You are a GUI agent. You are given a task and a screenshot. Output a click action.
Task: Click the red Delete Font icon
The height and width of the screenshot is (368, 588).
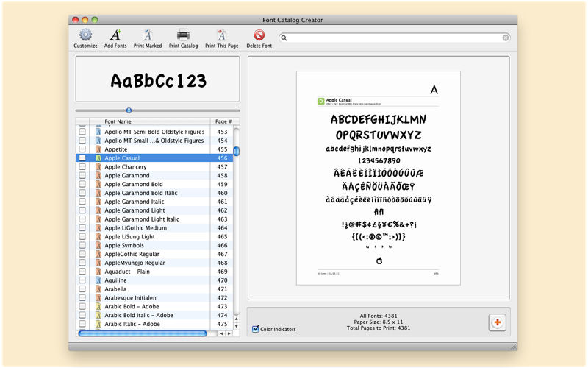pyautogui.click(x=259, y=35)
